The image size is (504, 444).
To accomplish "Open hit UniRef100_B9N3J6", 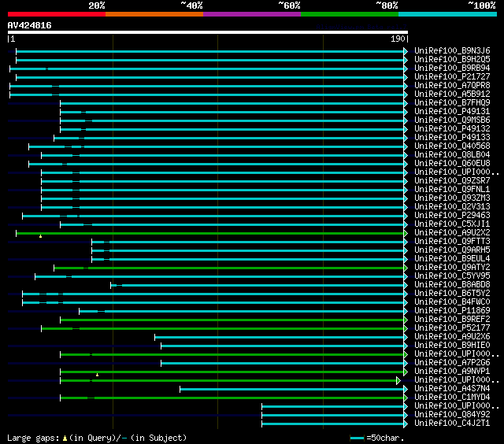I will click(452, 50).
